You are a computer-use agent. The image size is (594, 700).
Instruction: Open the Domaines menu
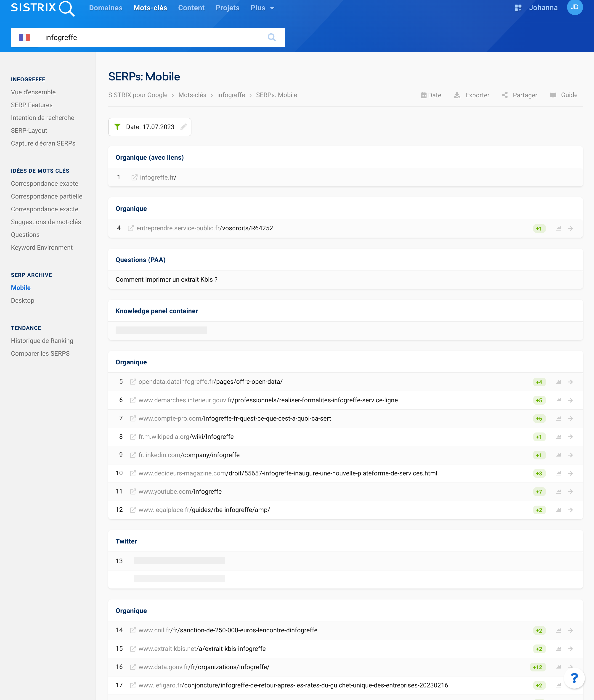point(106,8)
